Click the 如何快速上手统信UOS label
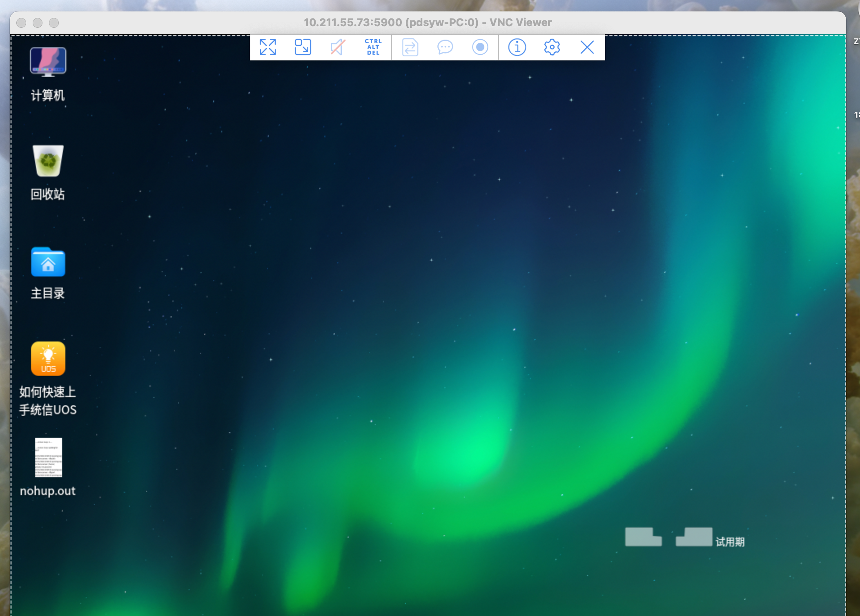860x616 pixels. click(x=48, y=401)
